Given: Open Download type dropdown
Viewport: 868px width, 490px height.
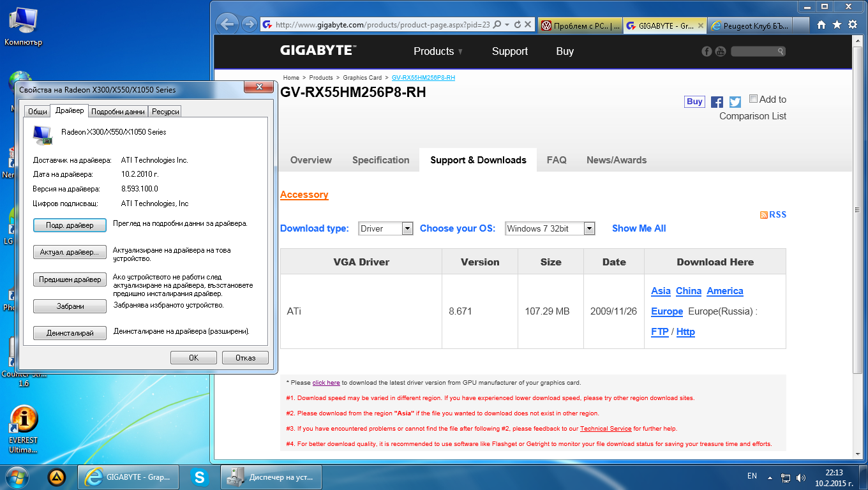Looking at the screenshot, I should point(385,228).
